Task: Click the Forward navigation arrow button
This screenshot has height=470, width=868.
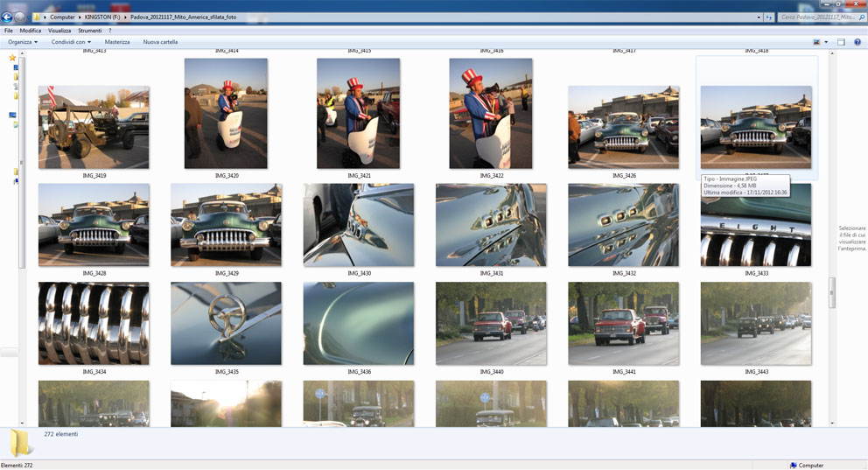Action: coord(19,18)
